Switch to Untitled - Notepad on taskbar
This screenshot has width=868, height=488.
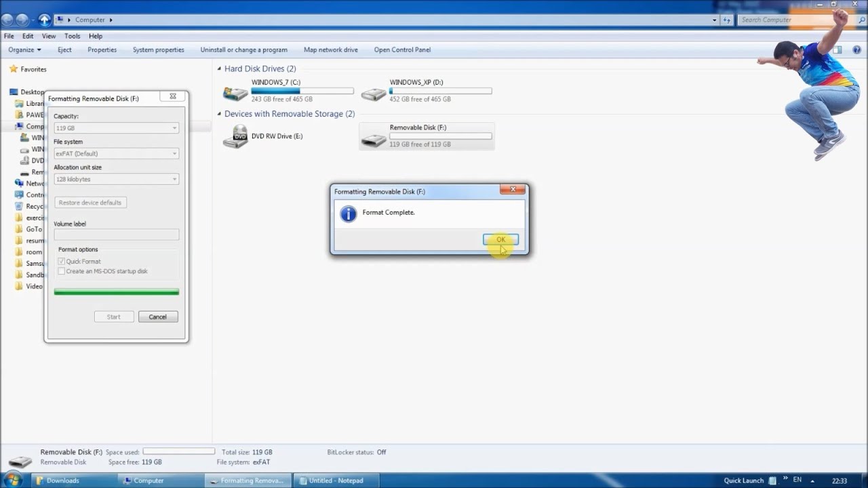coord(336,481)
